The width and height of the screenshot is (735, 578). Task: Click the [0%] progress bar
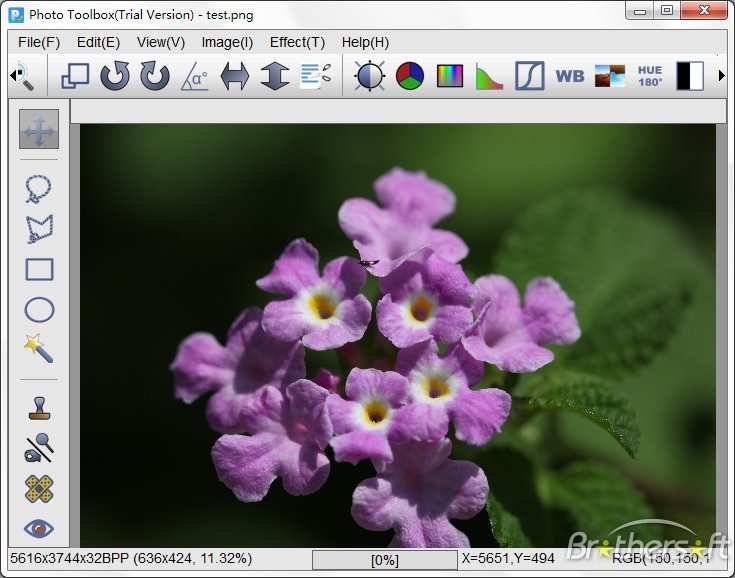click(385, 560)
